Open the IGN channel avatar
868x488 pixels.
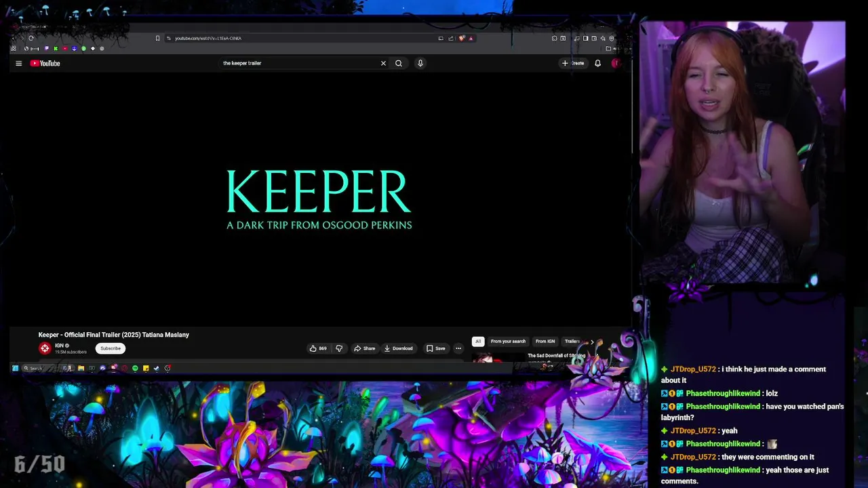[45, 348]
